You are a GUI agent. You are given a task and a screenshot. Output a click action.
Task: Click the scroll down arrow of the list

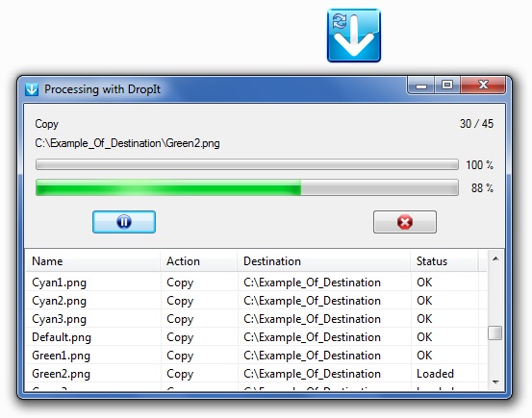(x=495, y=382)
